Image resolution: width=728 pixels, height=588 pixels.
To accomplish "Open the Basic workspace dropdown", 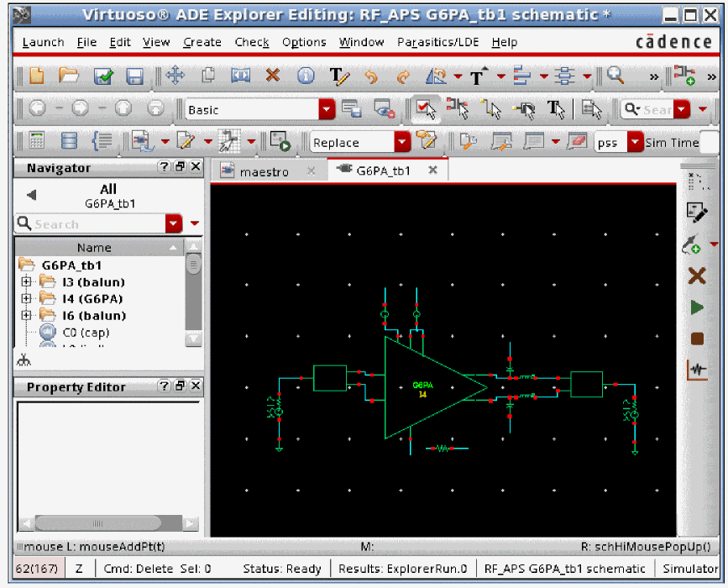I will point(326,110).
